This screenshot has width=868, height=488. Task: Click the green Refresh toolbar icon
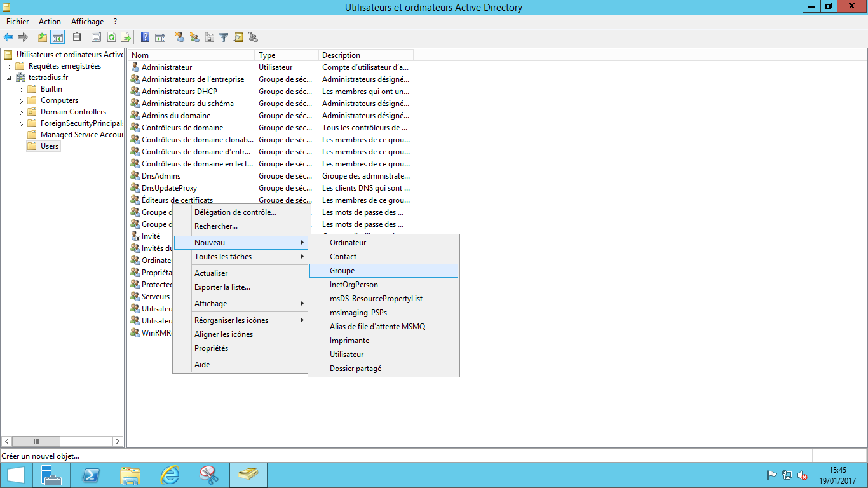111,37
